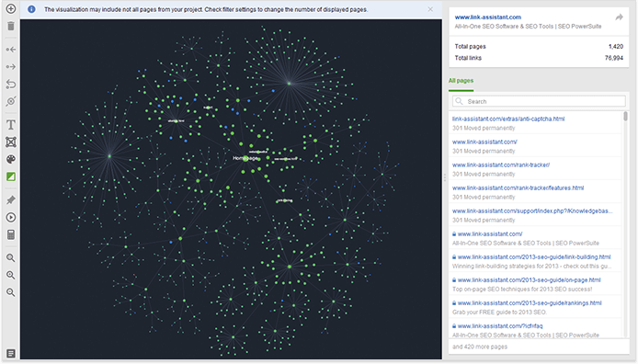Click the fit-to-frame expand icon
The height and width of the screenshot is (364, 638).
click(x=11, y=142)
